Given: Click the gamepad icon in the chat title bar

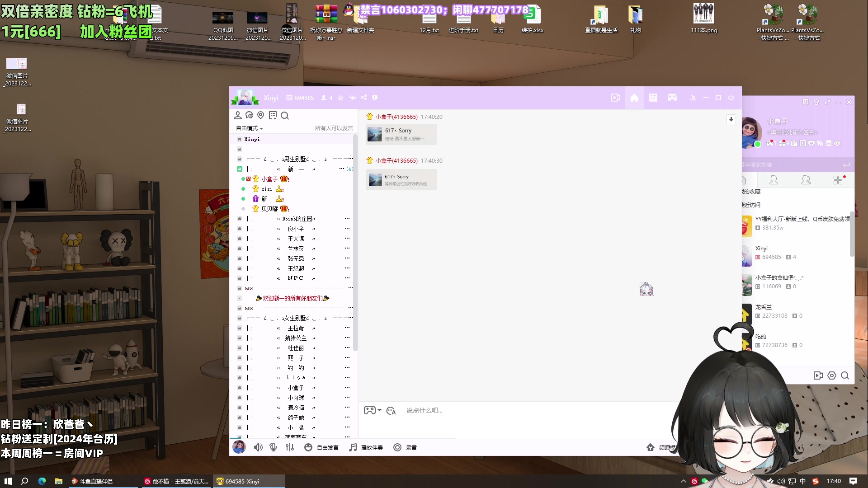Looking at the screenshot, I should pos(672,98).
